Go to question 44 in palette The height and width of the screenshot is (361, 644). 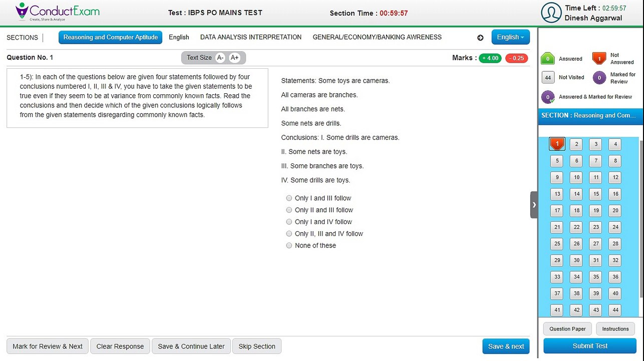(615, 310)
